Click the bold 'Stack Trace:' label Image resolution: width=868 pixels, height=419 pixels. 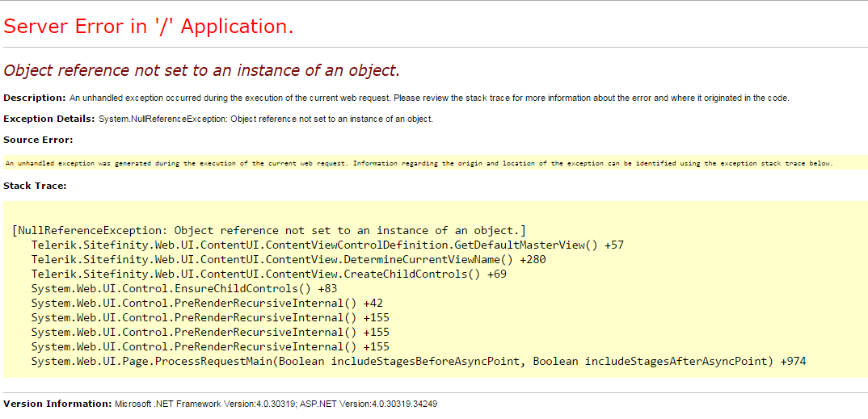[x=35, y=186]
